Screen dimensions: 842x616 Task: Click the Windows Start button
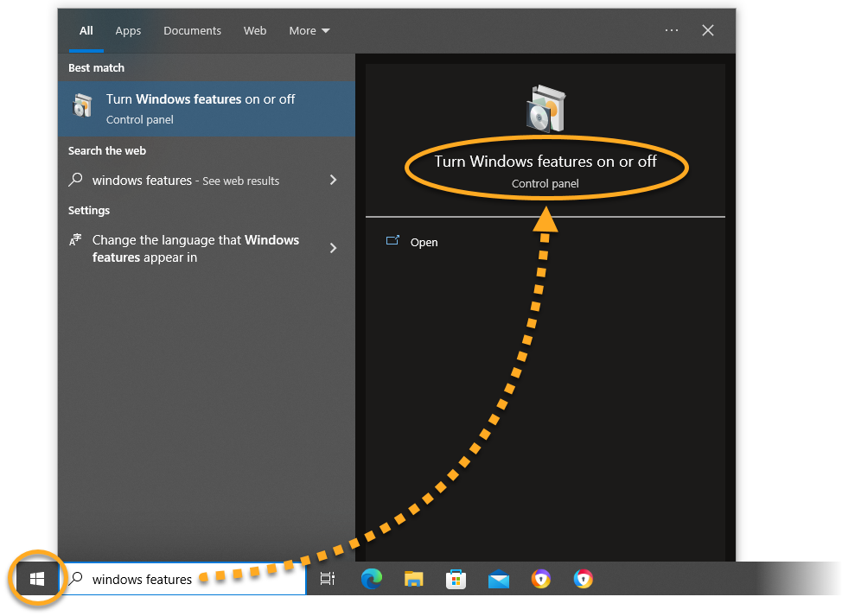pyautogui.click(x=37, y=579)
